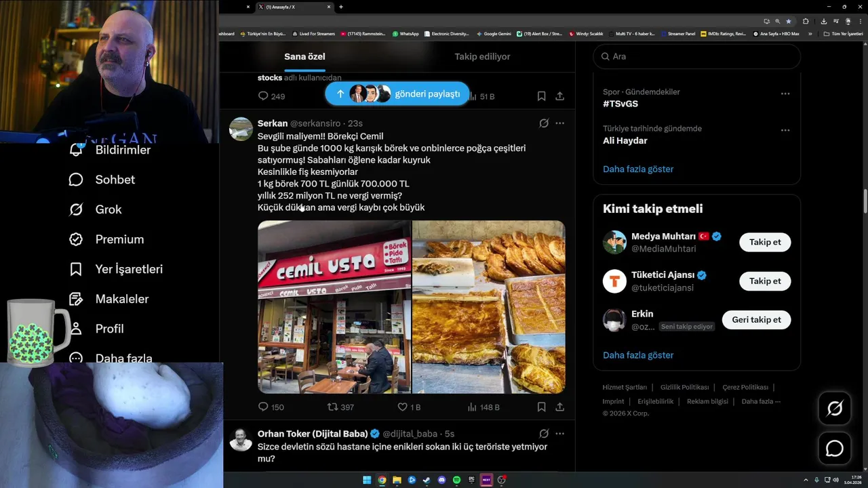
Task: Bookmark this page with star icon
Action: [788, 21]
